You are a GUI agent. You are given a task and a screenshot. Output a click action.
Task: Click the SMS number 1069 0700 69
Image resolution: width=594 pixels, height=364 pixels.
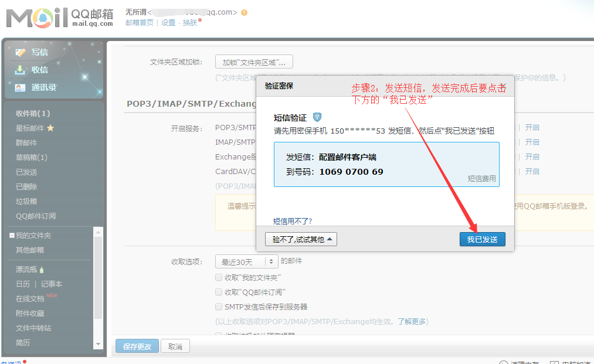click(x=351, y=172)
